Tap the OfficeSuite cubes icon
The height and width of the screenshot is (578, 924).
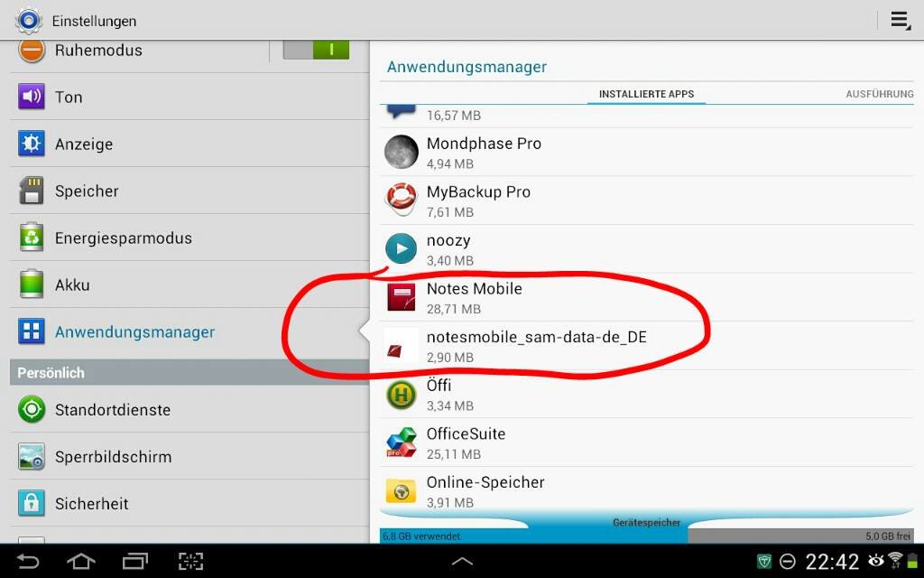pyautogui.click(x=402, y=443)
